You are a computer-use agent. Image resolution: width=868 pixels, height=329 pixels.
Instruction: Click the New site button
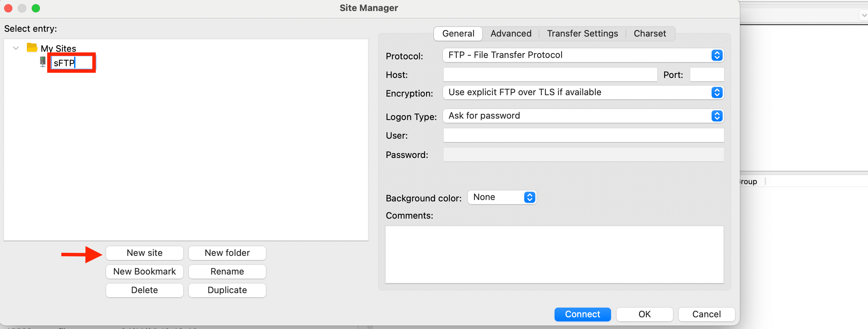pos(145,253)
